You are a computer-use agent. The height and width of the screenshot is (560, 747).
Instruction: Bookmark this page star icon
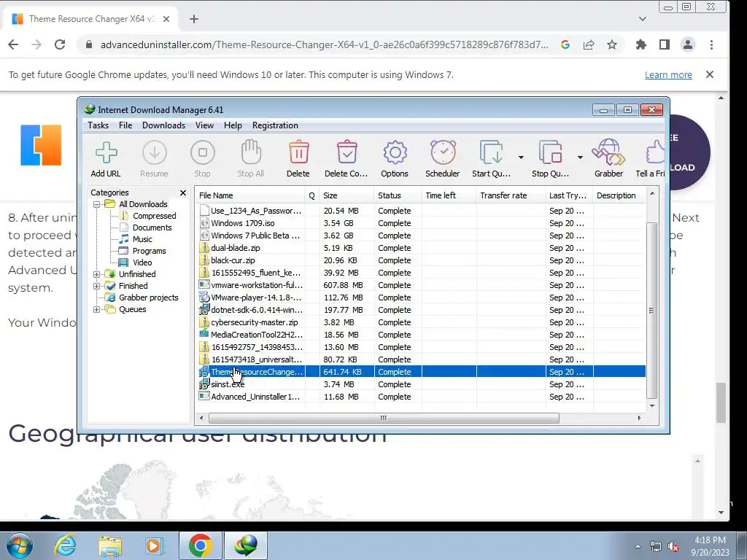point(612,44)
